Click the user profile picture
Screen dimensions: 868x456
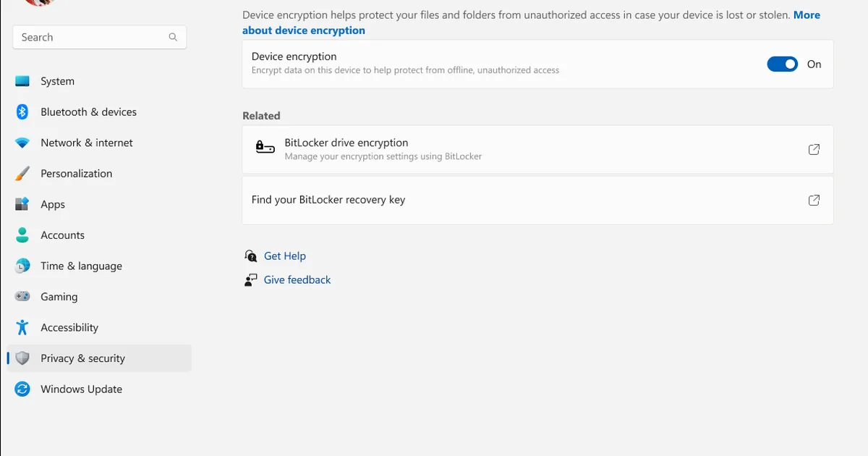pos(40,3)
